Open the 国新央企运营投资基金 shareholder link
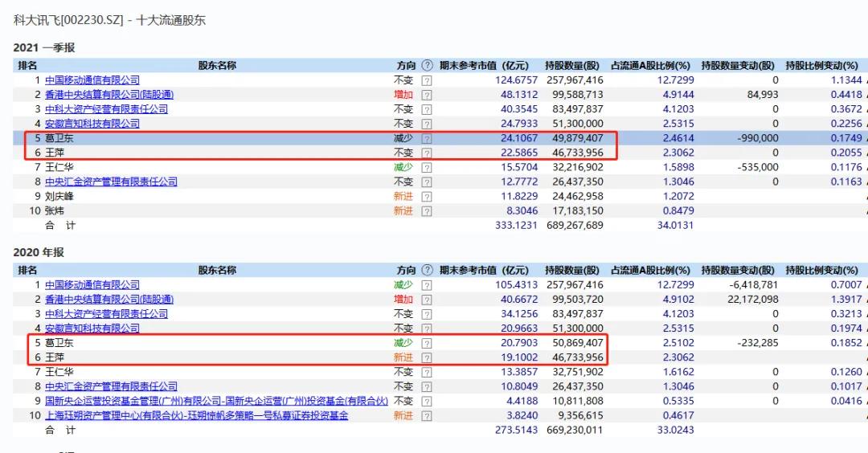This screenshot has width=868, height=453. pyautogui.click(x=216, y=401)
